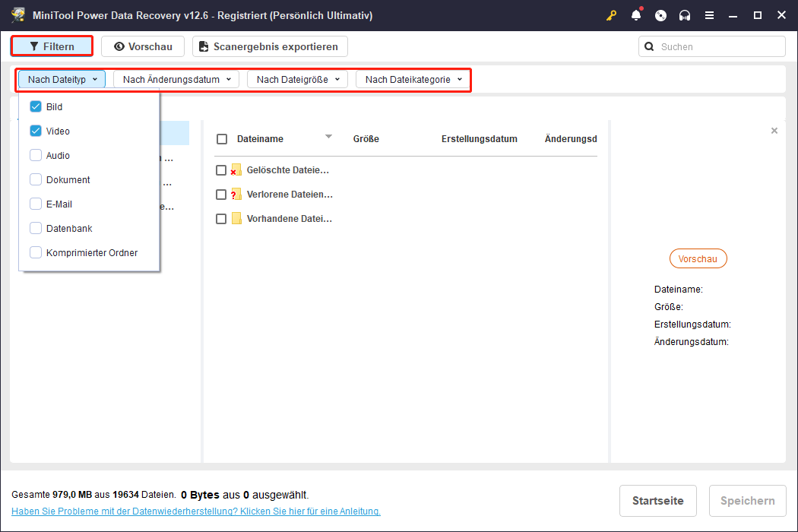Check the E-Mail file type
Viewport: 798px width, 532px height.
[x=36, y=204]
